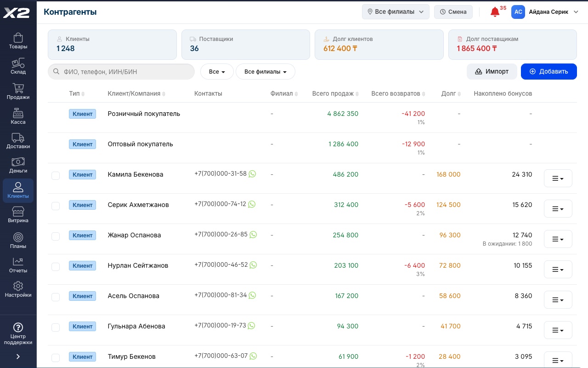Open WhatsApp chat for Серик Ахметжанов
The width and height of the screenshot is (588, 368).
252,204
